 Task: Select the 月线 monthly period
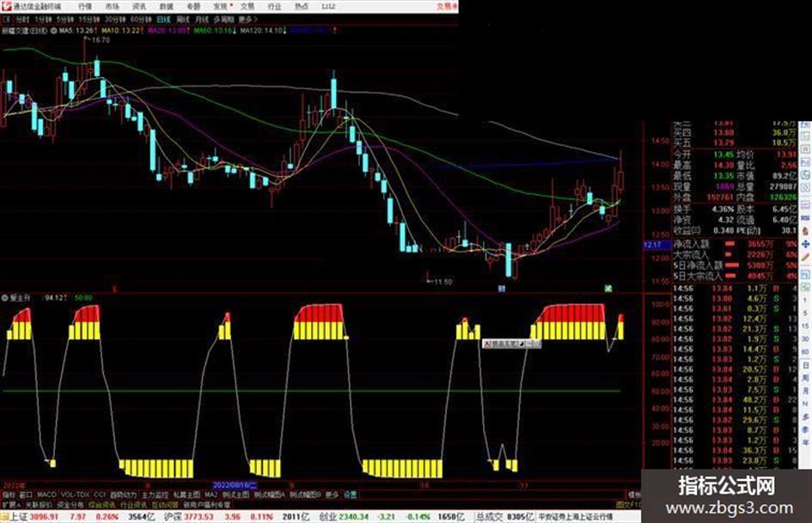click(x=201, y=19)
